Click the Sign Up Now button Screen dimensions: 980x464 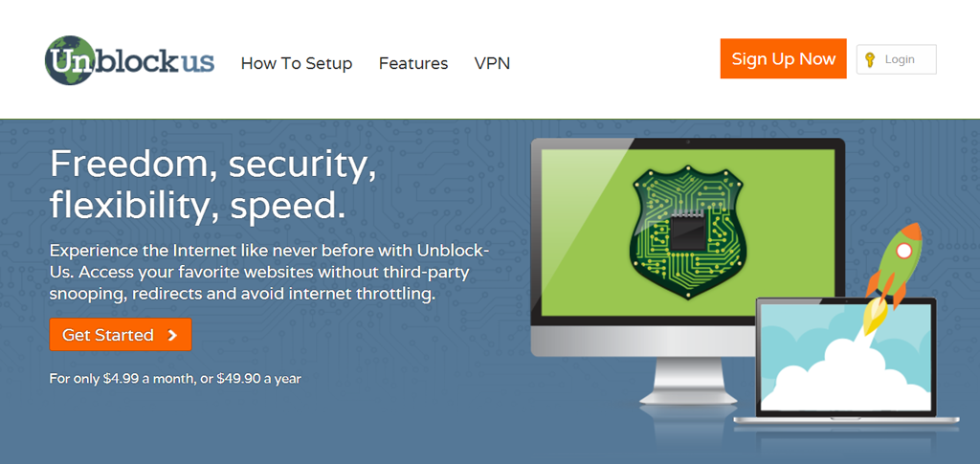tap(783, 58)
